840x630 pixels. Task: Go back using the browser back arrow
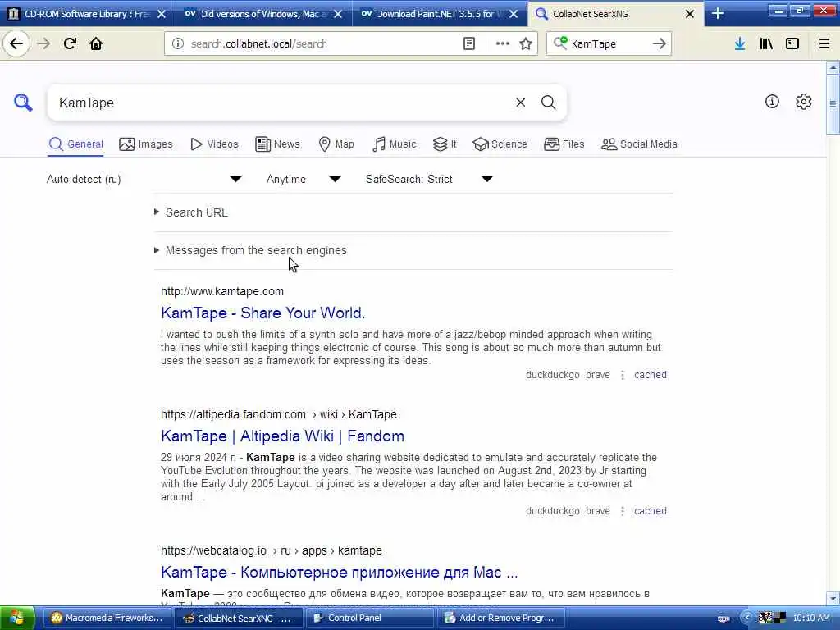pyautogui.click(x=16, y=44)
